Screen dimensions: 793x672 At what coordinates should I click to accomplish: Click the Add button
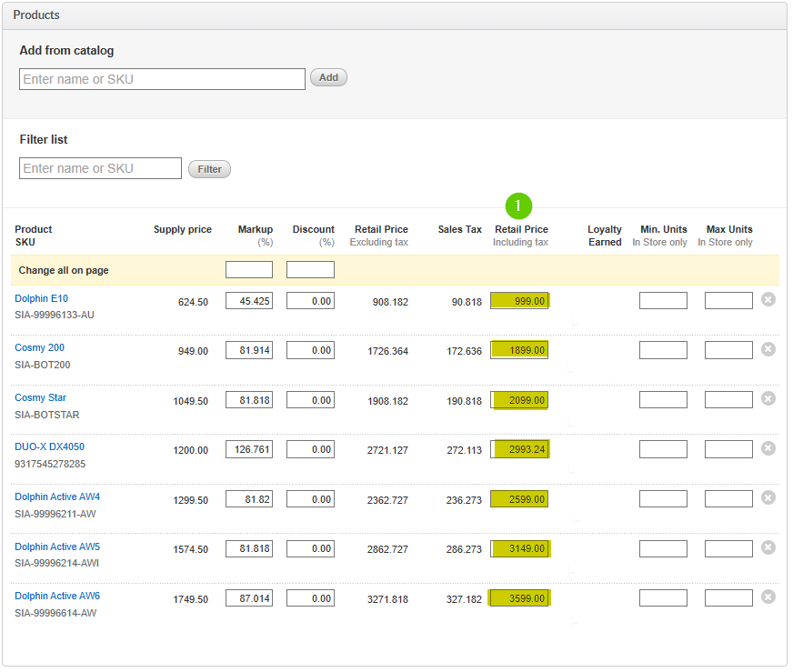pos(328,77)
